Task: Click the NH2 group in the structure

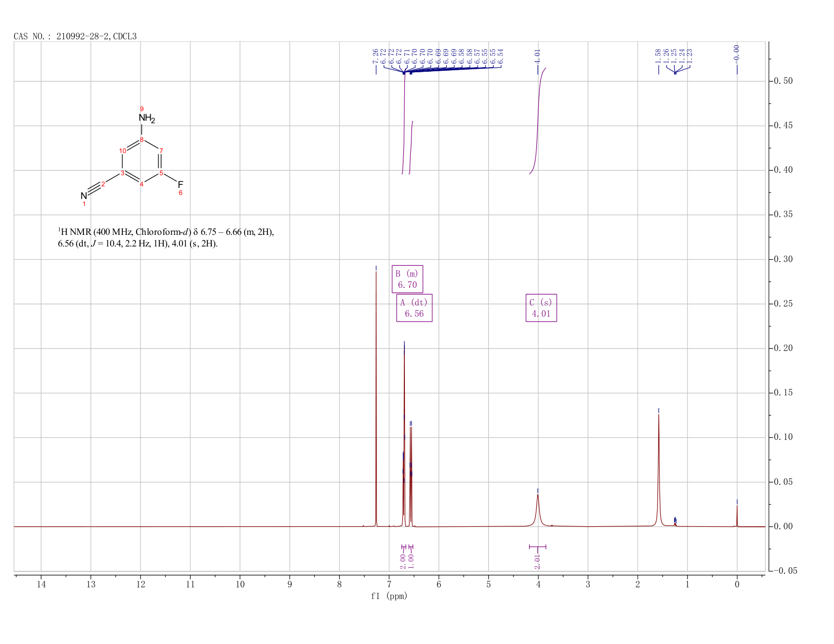Action: [147, 119]
